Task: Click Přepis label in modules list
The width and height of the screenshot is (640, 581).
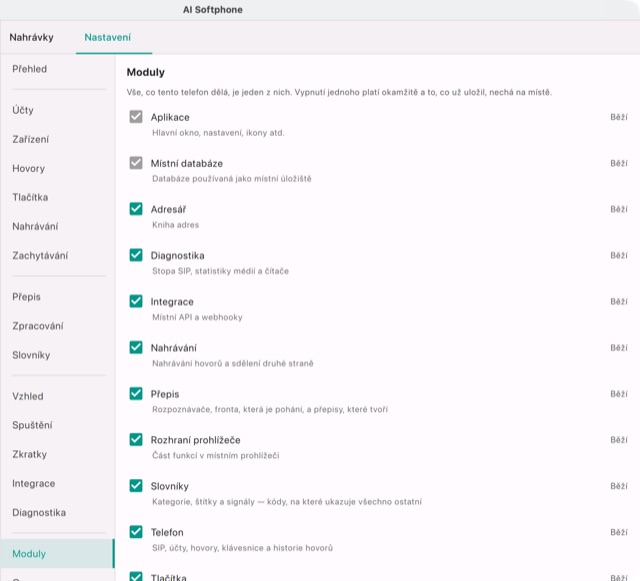Action: [x=165, y=394]
